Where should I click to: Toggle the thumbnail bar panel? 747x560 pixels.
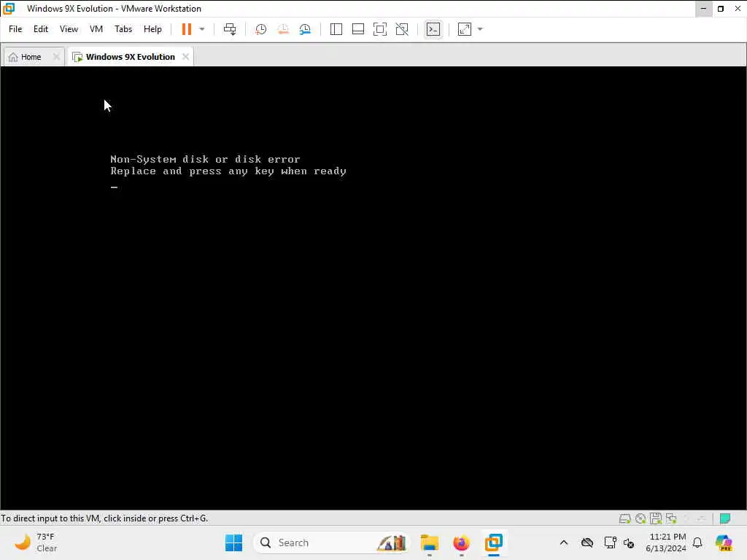[357, 29]
